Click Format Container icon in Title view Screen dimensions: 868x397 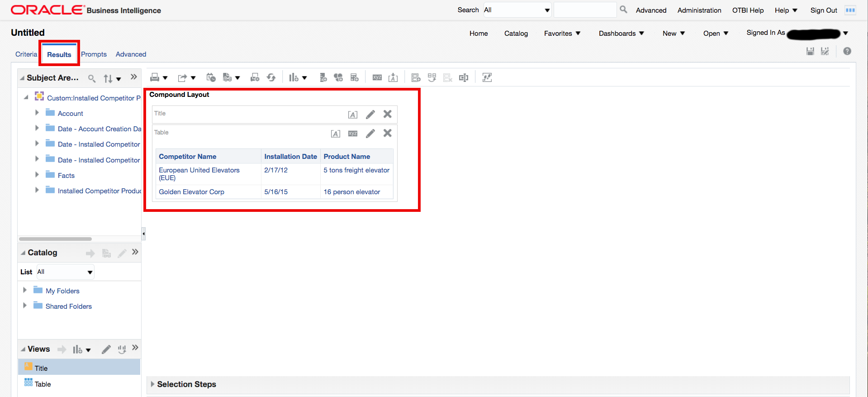pyautogui.click(x=353, y=115)
